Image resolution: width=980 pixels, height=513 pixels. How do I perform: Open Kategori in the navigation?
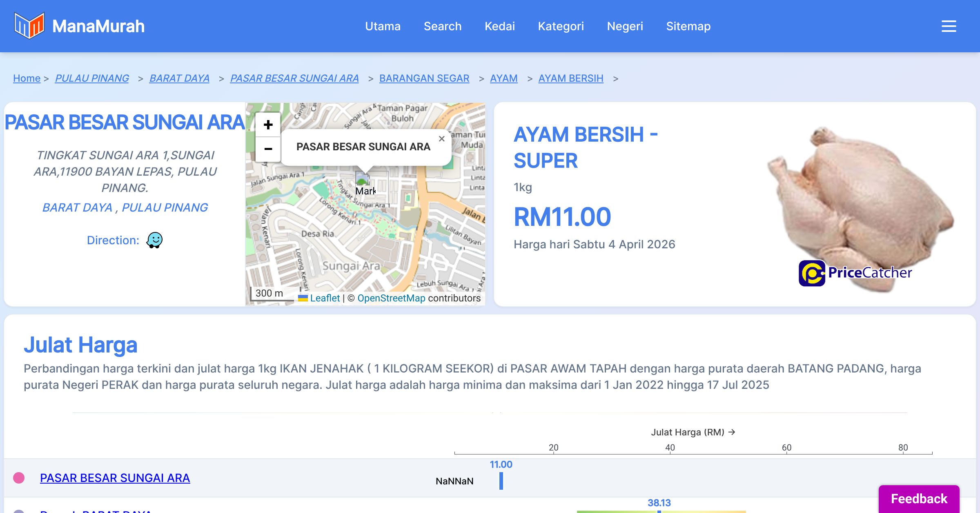561,26
